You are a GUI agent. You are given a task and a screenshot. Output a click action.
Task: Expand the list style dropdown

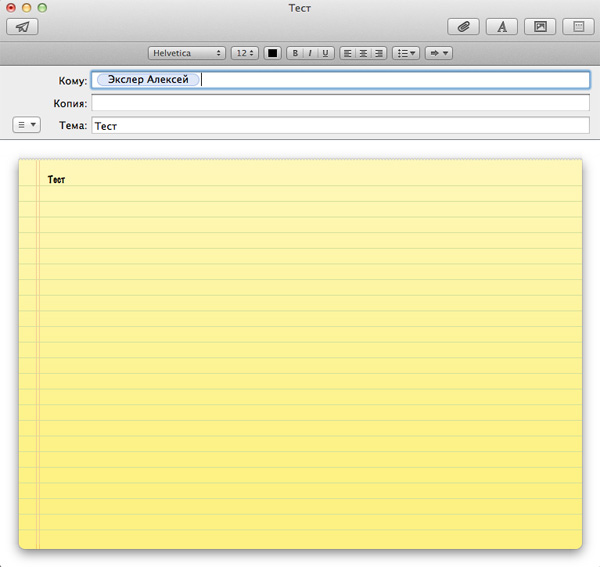406,53
